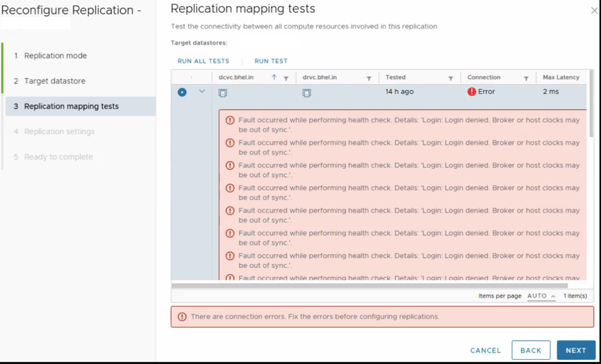Screen dimensions: 601x364
Task: Click the Tested column header
Action: tap(396, 78)
